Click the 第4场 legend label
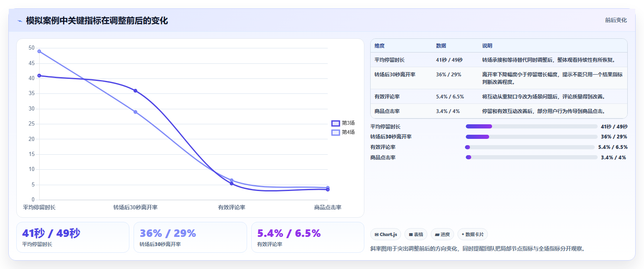Screen dimensions: 644x269 348,132
